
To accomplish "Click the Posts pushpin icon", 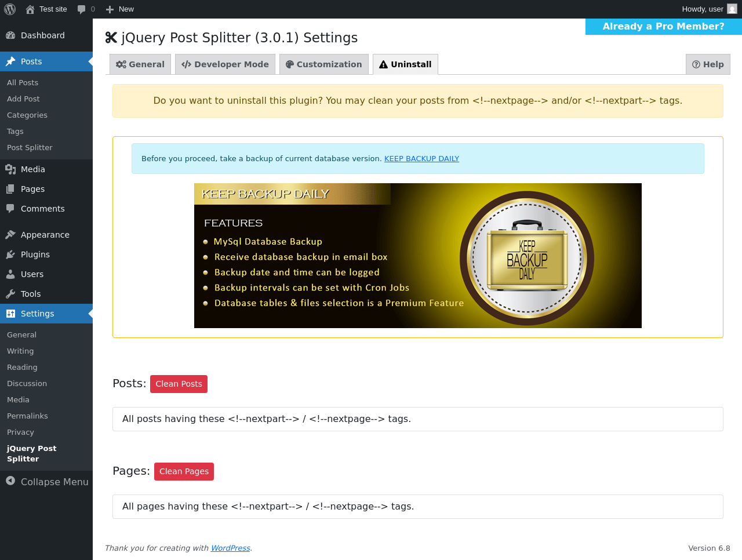I will coord(10,61).
